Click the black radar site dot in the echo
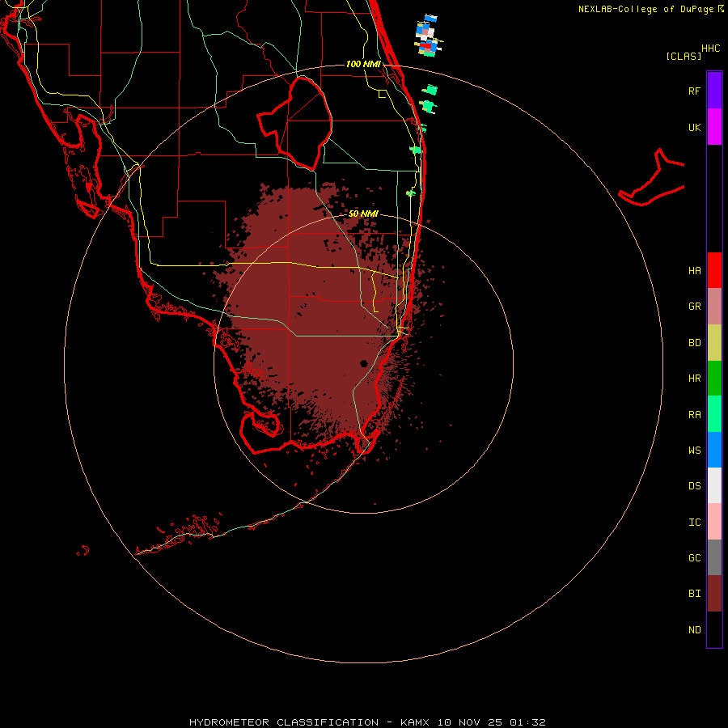This screenshot has width=728, height=728. coord(363,363)
